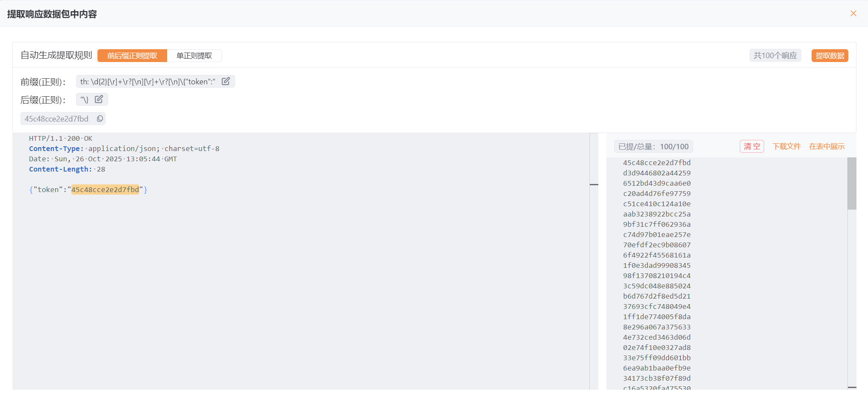Click the prefix regex input field
Screen dimensions: 868x403
click(x=148, y=81)
